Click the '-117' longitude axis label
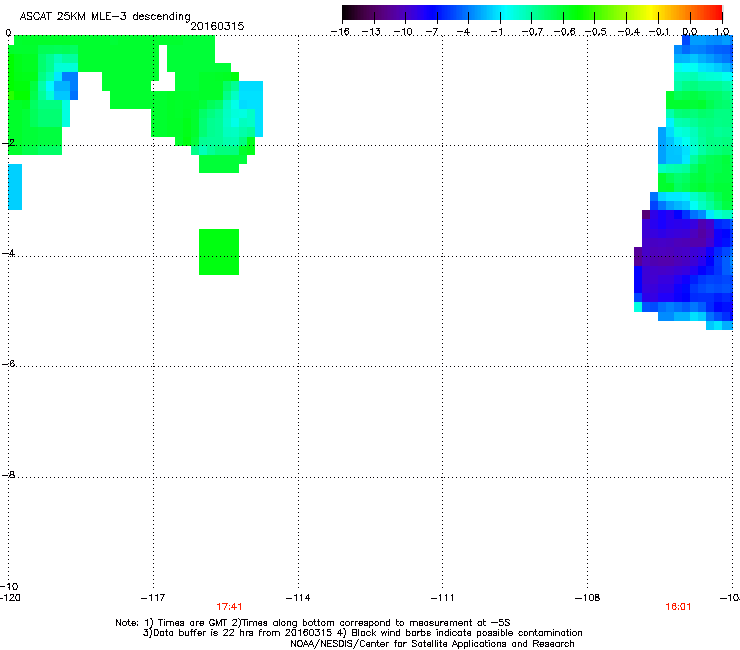This screenshot has height=650, width=740. point(153,598)
